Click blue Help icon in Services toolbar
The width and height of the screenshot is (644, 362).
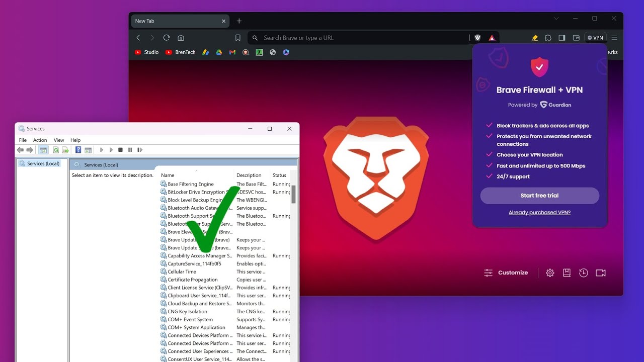[x=78, y=150]
